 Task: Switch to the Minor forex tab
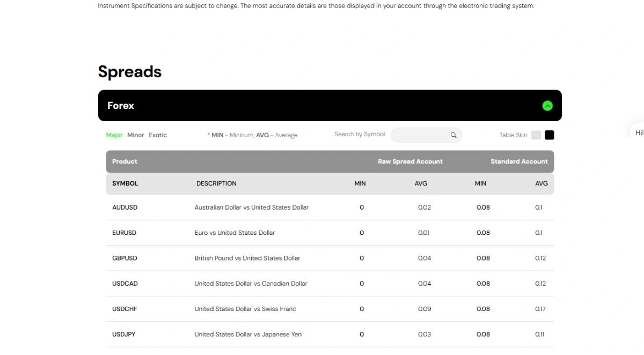click(x=136, y=135)
